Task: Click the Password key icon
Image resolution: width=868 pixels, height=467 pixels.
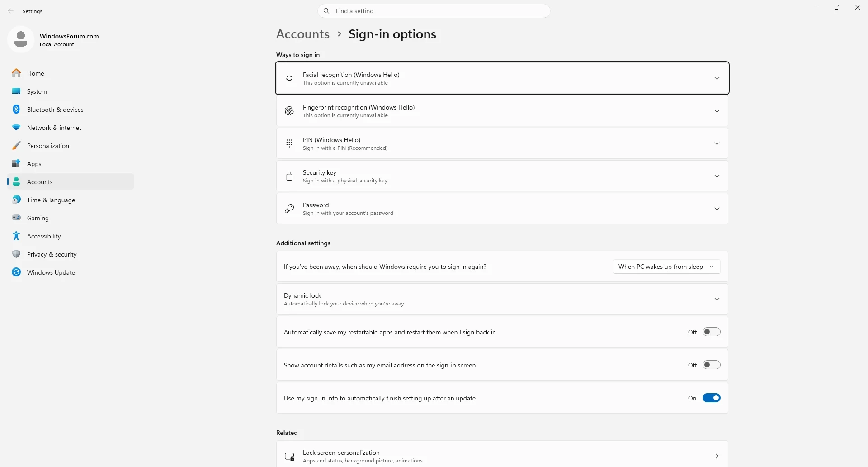Action: (289, 209)
